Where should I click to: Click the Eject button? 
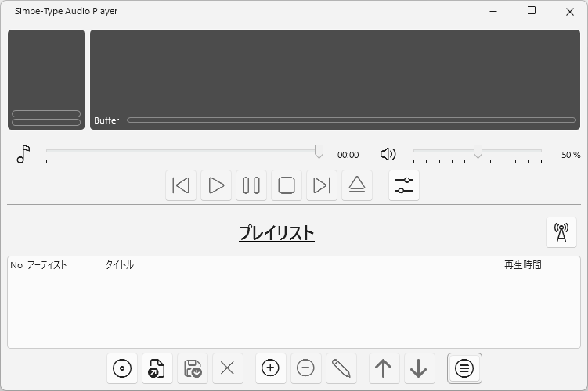357,185
